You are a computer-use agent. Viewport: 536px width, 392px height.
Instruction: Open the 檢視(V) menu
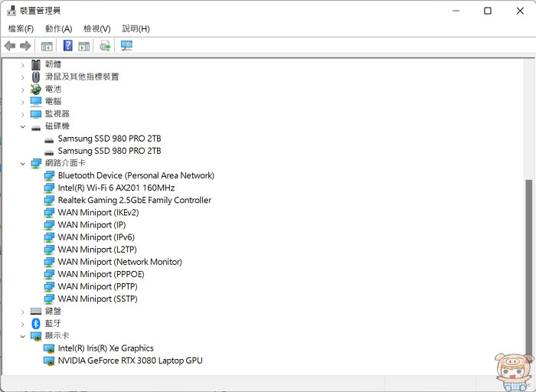tap(97, 28)
